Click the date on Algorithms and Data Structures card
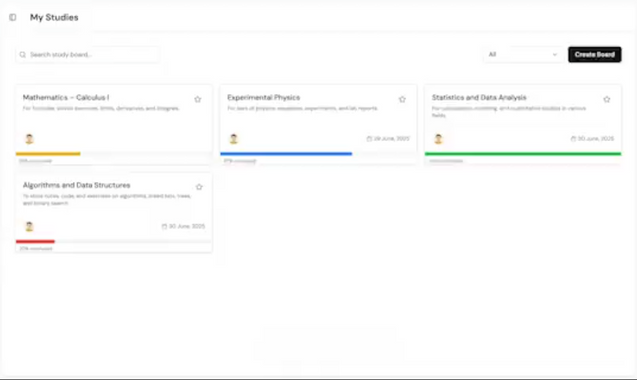This screenshot has width=637, height=380. pos(187,226)
